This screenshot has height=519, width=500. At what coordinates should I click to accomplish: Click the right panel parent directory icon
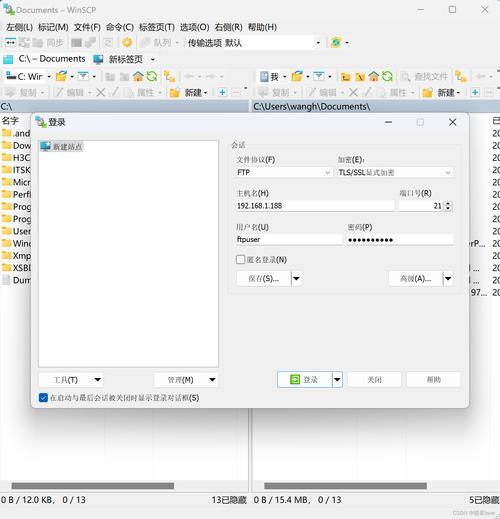[x=346, y=77]
